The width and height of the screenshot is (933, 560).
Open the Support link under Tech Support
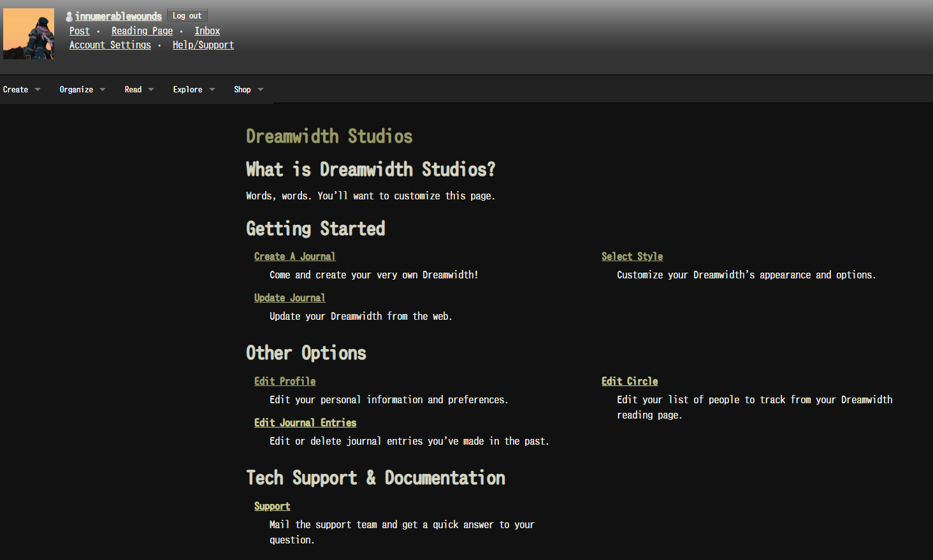[272, 506]
